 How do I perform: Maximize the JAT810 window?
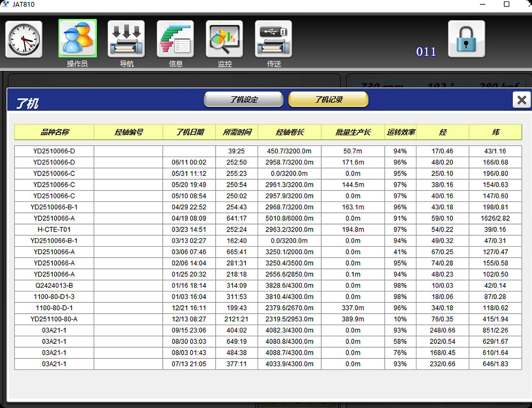(x=507, y=4)
